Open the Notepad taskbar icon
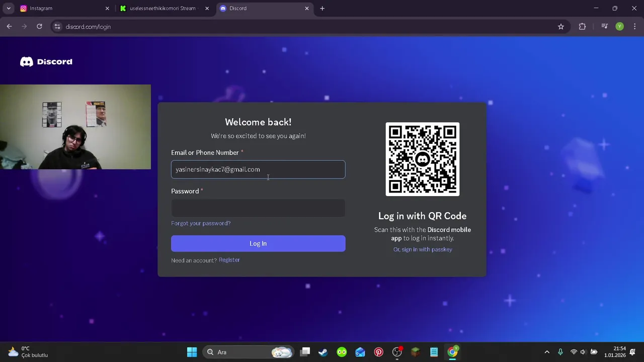644x362 pixels. (x=434, y=352)
